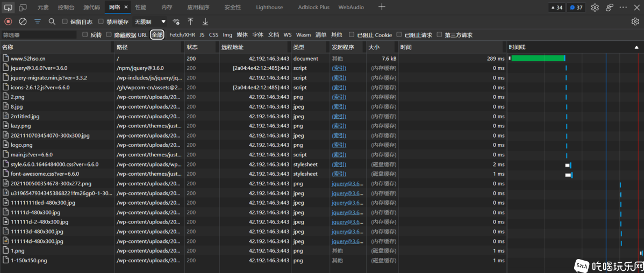This screenshot has height=273, width=644.
Task: Close the 网络 tab
Action: point(126,7)
